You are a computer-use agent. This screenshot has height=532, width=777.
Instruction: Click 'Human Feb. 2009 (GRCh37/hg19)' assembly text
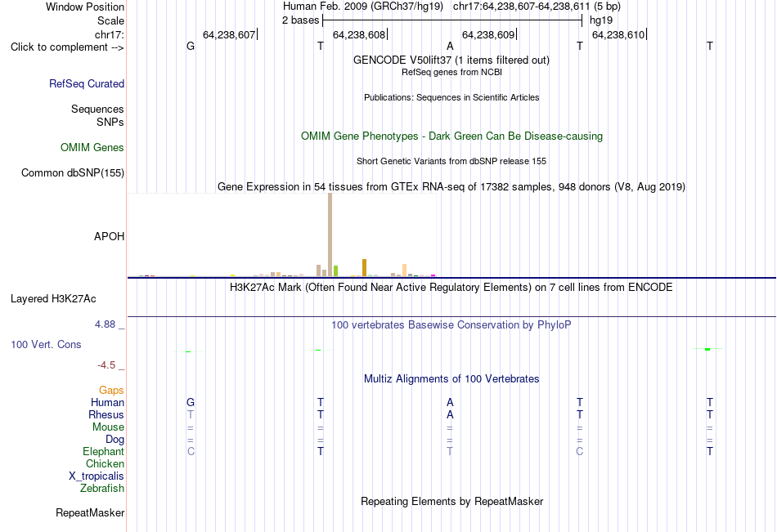point(362,7)
